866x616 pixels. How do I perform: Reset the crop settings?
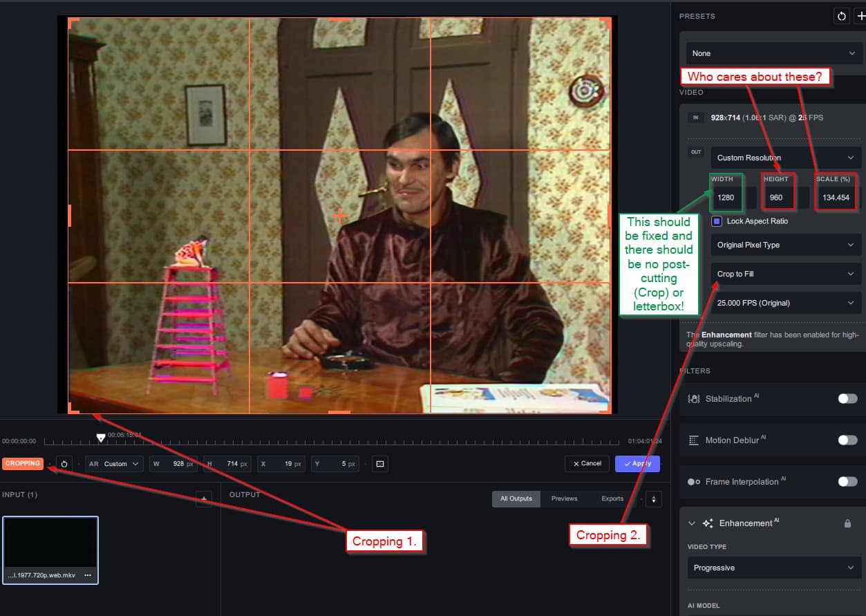64,464
